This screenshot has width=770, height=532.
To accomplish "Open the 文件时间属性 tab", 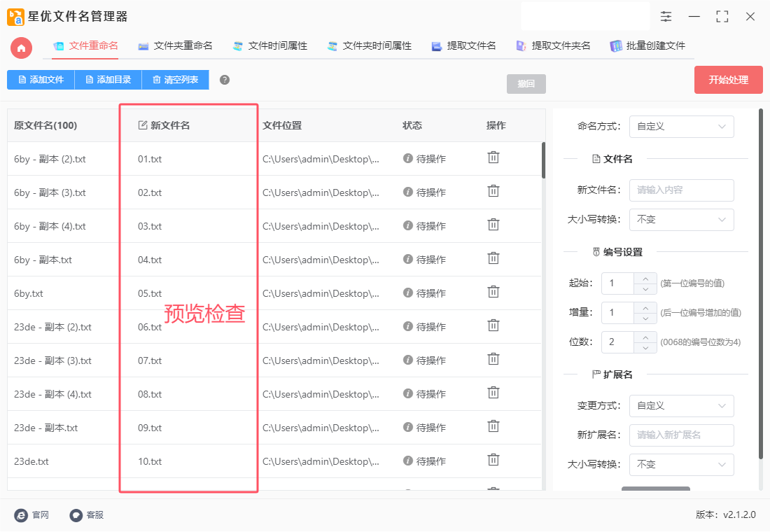I will click(269, 46).
